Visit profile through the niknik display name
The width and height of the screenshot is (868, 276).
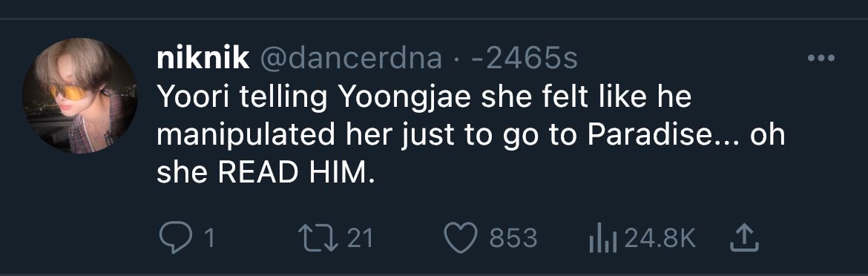(203, 59)
